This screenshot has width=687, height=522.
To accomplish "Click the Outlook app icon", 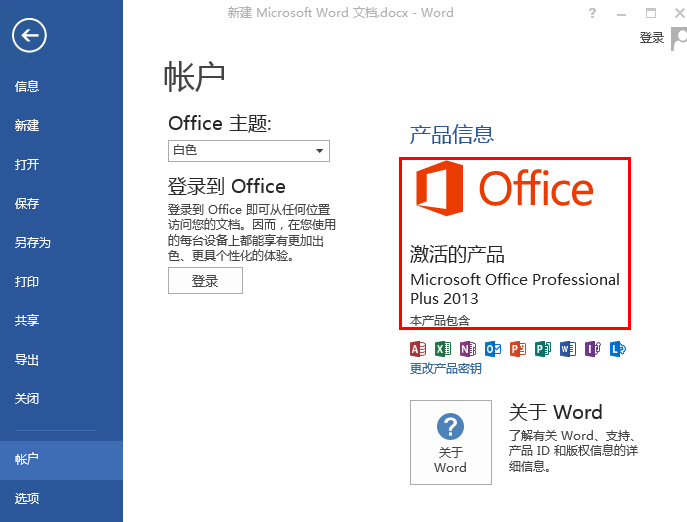I will click(493, 349).
